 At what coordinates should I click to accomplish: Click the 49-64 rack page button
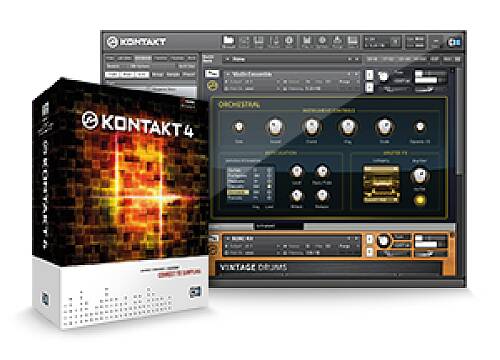pyautogui.click(x=419, y=59)
